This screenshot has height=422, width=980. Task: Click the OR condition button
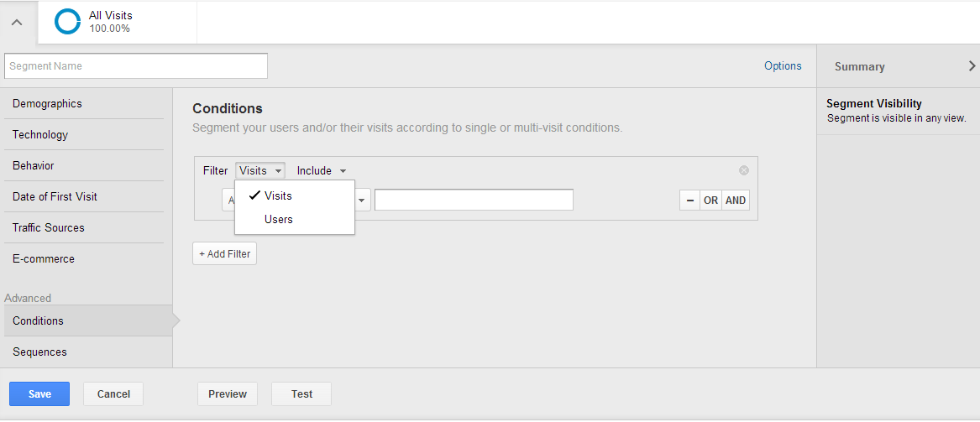710,201
